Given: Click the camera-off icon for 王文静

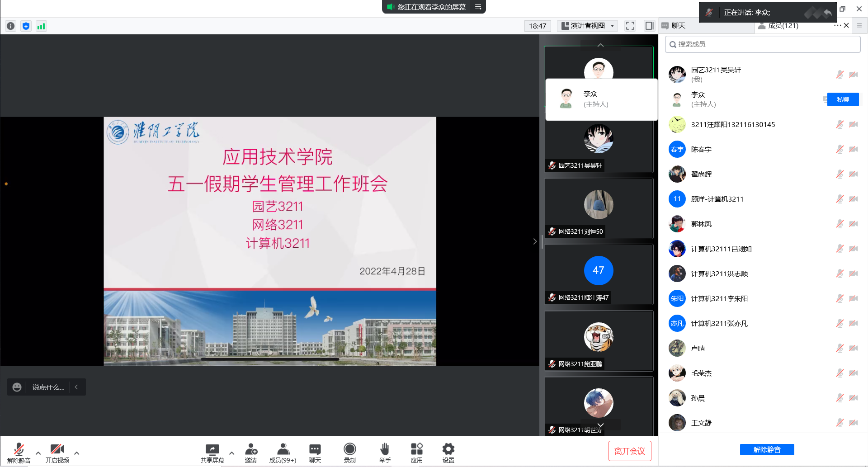Looking at the screenshot, I should [x=854, y=423].
